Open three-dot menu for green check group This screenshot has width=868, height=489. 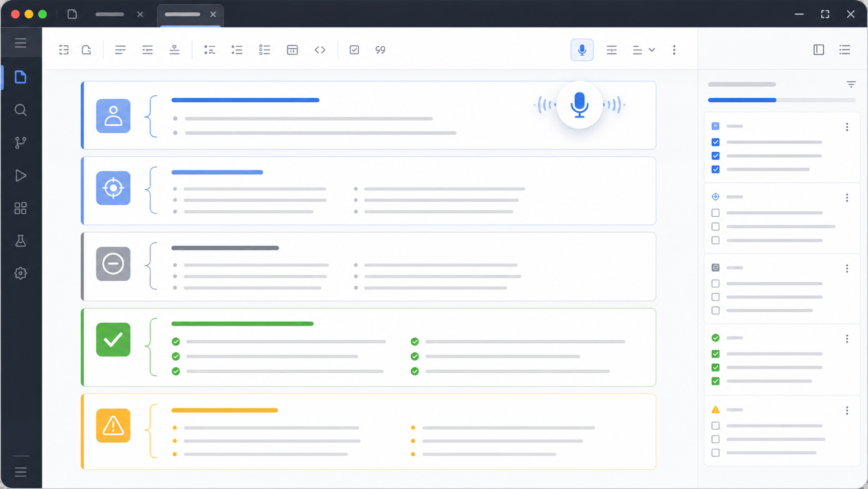pyautogui.click(x=847, y=338)
